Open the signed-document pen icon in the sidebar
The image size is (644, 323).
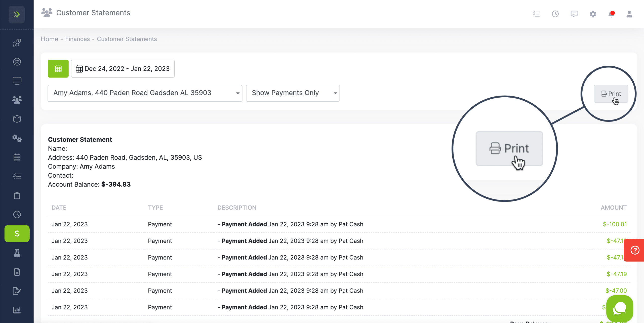click(17, 291)
